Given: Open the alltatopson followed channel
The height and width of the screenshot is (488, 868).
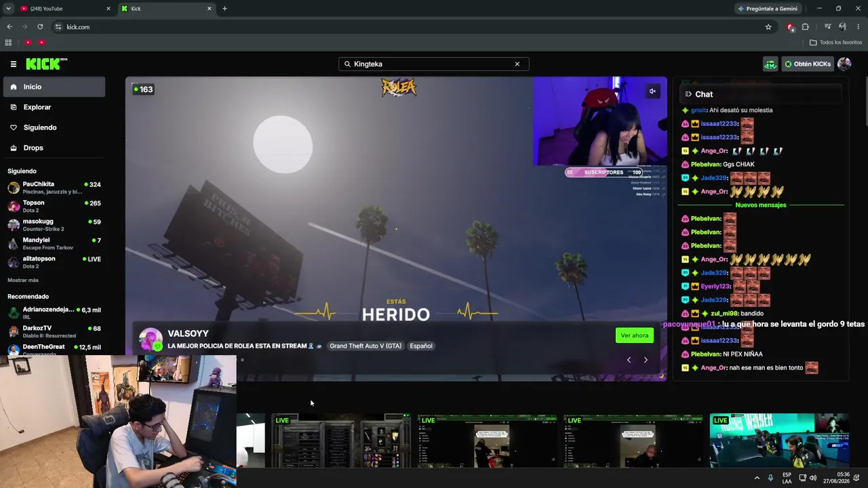Looking at the screenshot, I should (54, 262).
